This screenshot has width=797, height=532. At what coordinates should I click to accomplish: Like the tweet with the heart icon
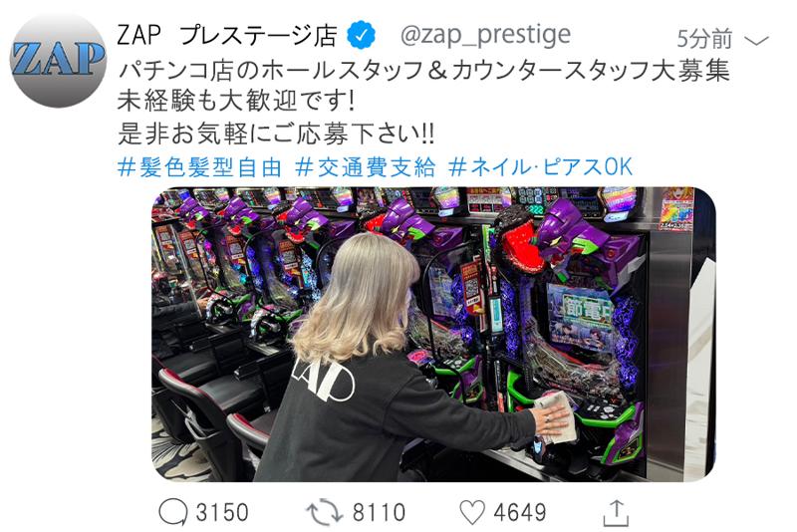(x=472, y=512)
